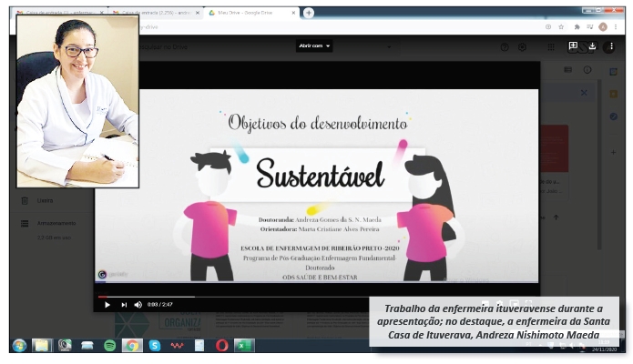
Task: Open more actions three-dot menu in preview
Action: [x=609, y=45]
